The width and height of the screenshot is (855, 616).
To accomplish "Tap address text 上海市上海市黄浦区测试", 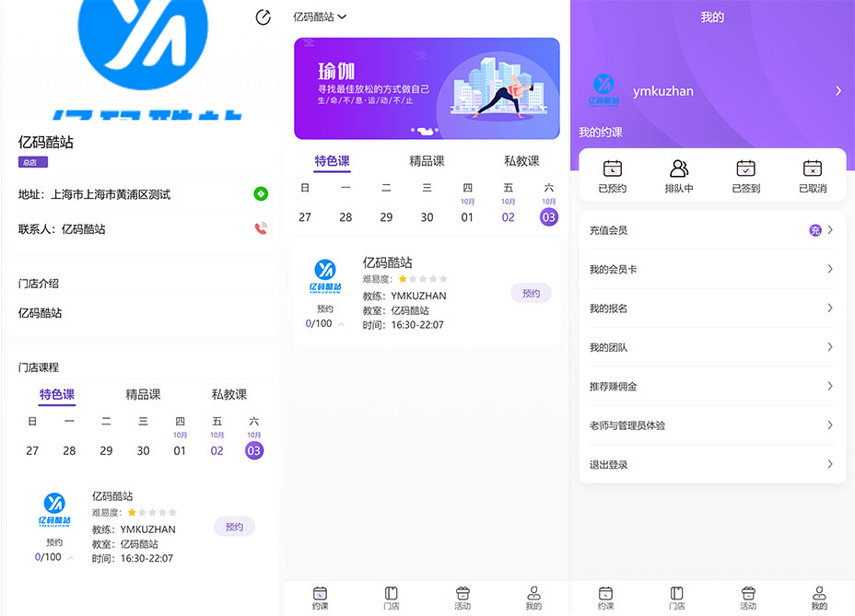I will coord(111,194).
